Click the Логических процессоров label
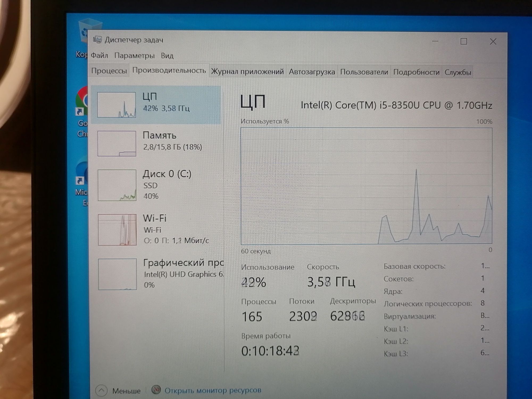This screenshot has width=532, height=399. click(428, 304)
